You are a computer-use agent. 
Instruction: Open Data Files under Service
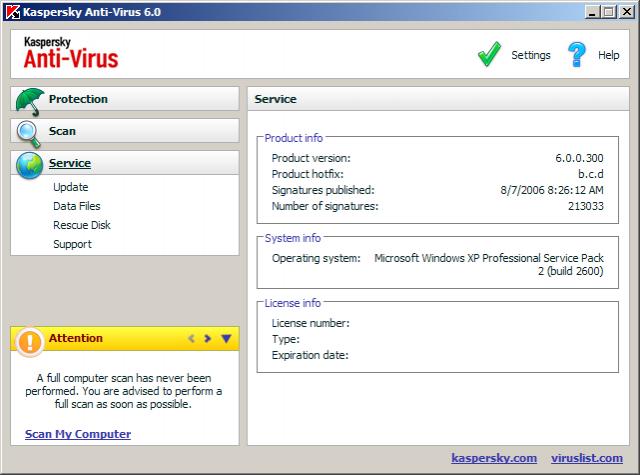click(77, 206)
